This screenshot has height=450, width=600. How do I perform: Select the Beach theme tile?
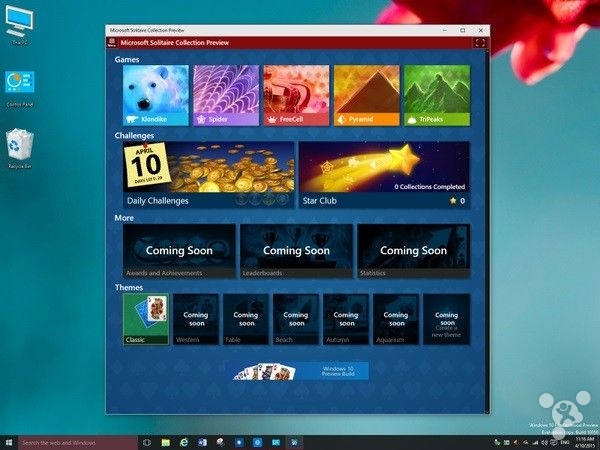click(296, 319)
